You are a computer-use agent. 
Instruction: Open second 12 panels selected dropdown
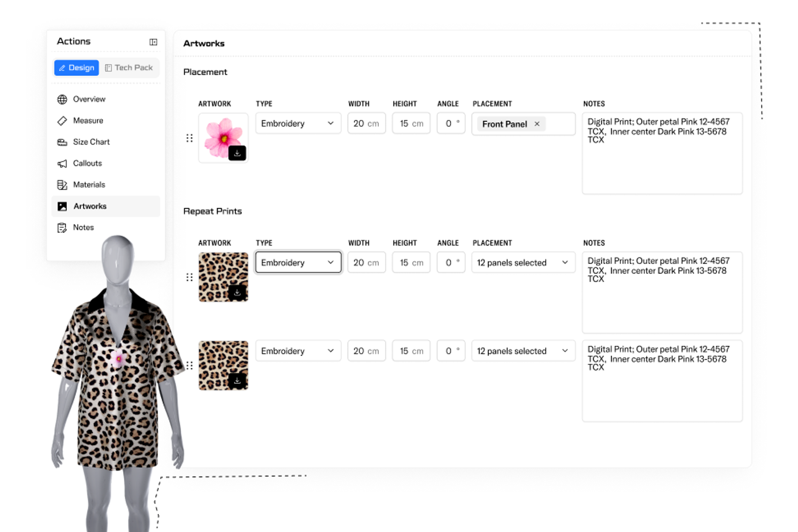[x=523, y=351]
